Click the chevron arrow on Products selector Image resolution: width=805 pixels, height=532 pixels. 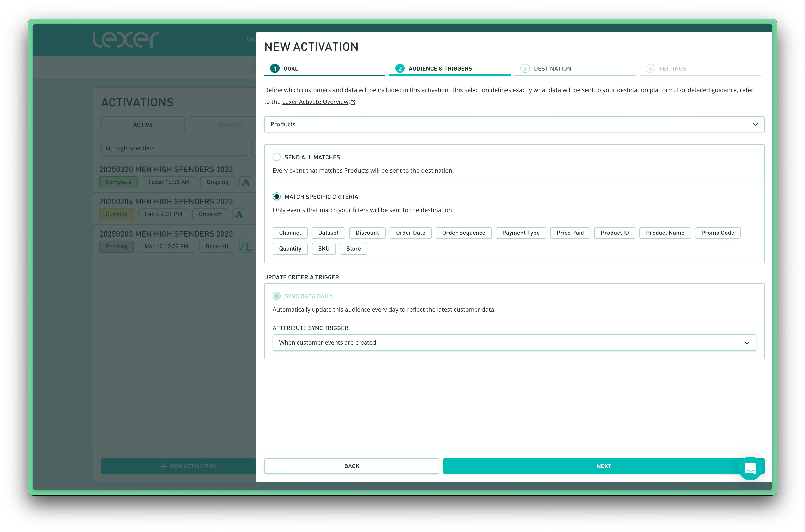coord(755,124)
